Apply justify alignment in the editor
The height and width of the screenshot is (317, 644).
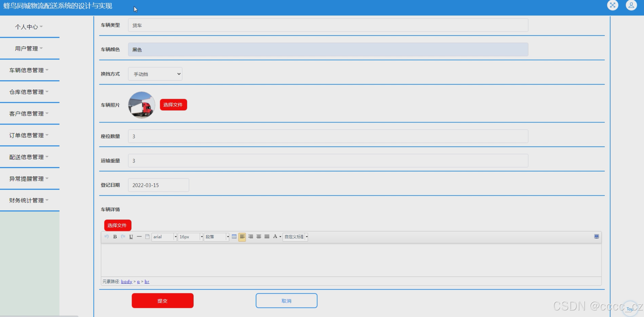click(267, 237)
